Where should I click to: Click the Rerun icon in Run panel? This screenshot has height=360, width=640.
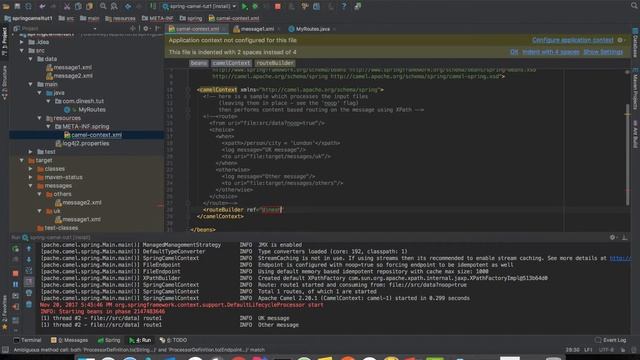tap(16, 248)
